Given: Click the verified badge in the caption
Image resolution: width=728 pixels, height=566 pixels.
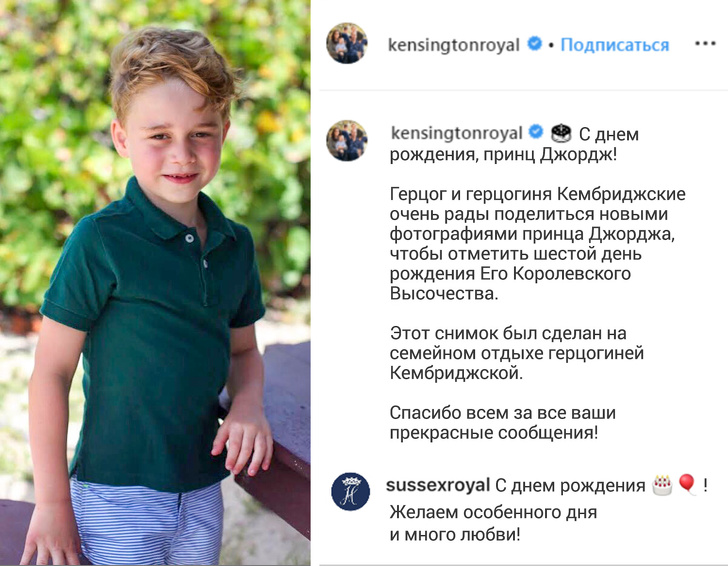Looking at the screenshot, I should [536, 132].
